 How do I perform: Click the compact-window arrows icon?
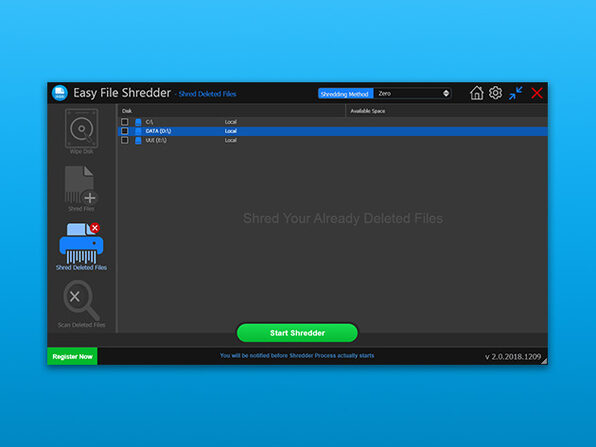tap(516, 93)
